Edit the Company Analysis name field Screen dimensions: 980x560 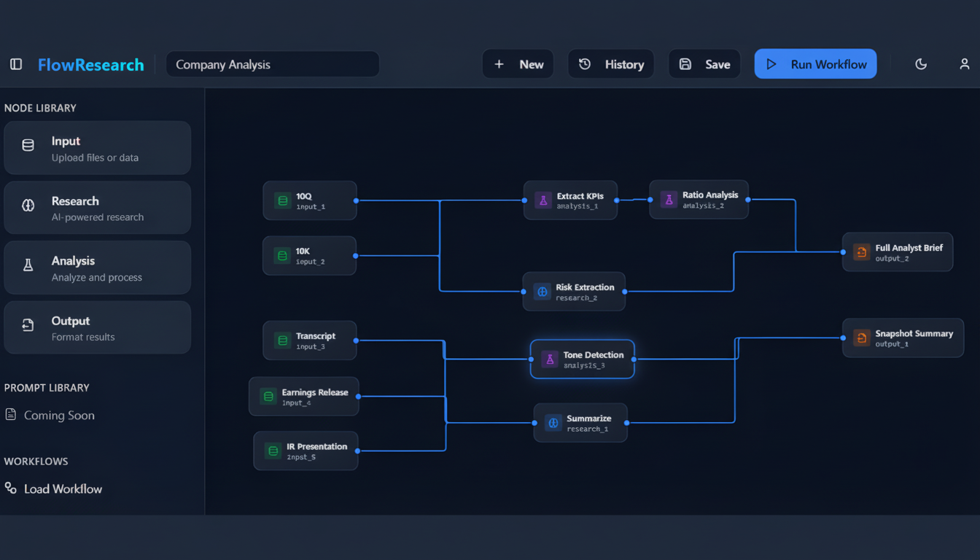272,64
